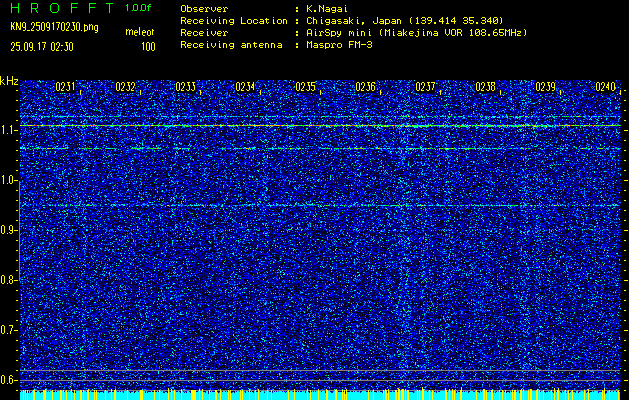
Task: Select the value 100 below meteor
Action: [148, 47]
